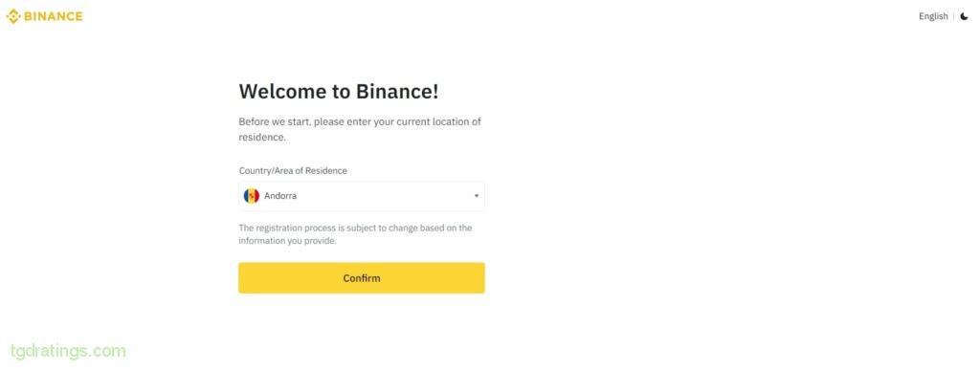980x371 pixels.
Task: Open the English language selector
Action: [x=933, y=16]
